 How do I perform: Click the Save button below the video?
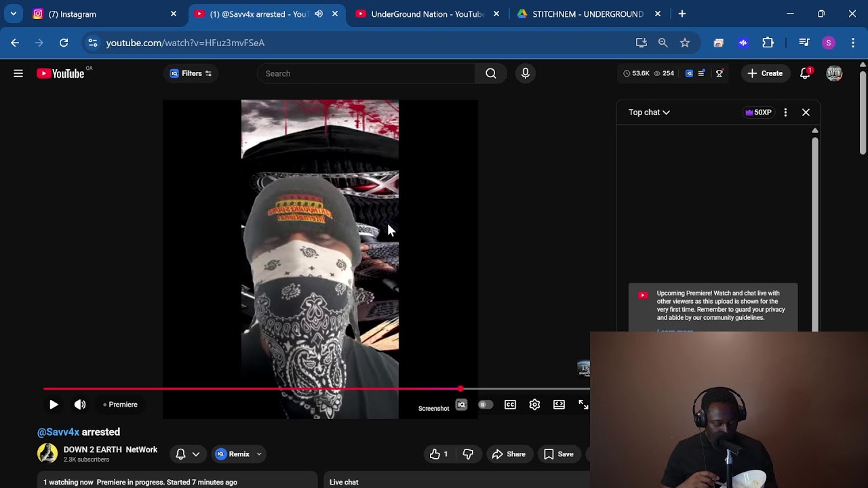click(559, 454)
